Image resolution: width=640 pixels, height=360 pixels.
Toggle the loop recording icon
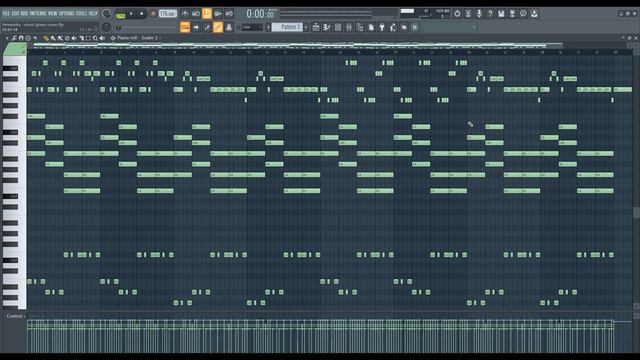point(229,14)
